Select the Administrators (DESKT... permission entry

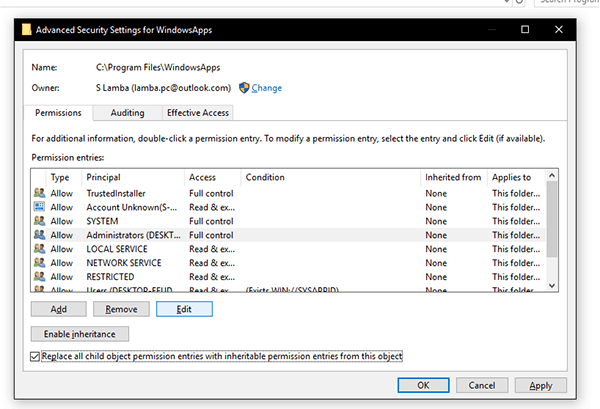pos(288,235)
